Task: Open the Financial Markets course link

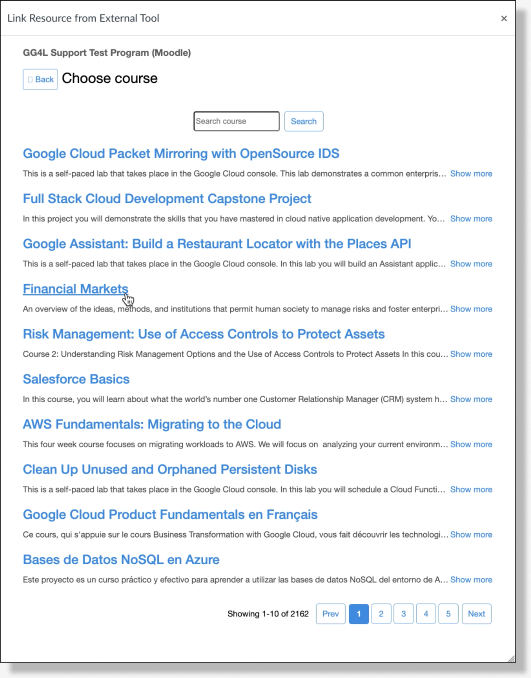Action: [x=76, y=289]
